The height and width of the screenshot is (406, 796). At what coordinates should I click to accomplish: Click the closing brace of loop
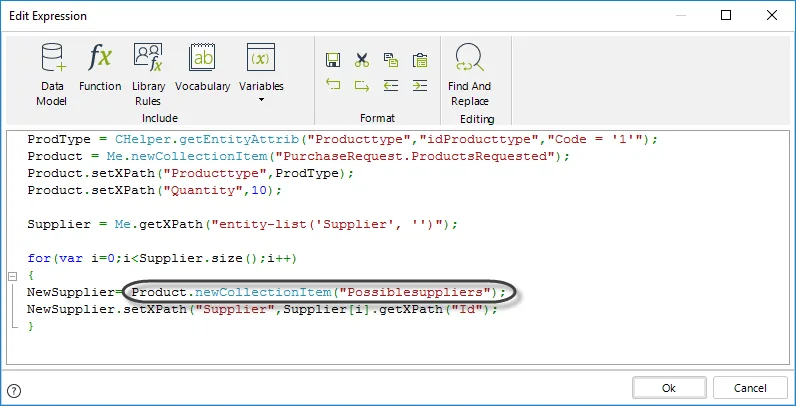pos(31,326)
